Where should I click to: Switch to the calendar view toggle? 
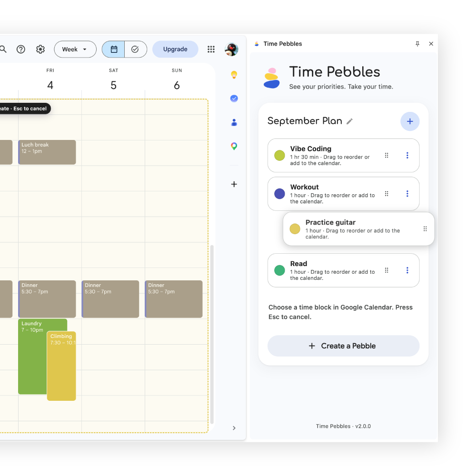pos(114,49)
